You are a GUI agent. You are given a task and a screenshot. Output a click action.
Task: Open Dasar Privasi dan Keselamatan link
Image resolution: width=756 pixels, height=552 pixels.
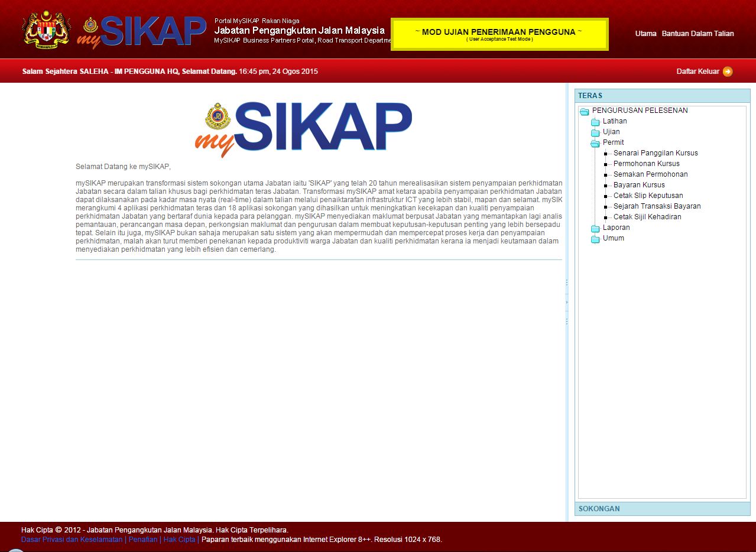[72, 540]
